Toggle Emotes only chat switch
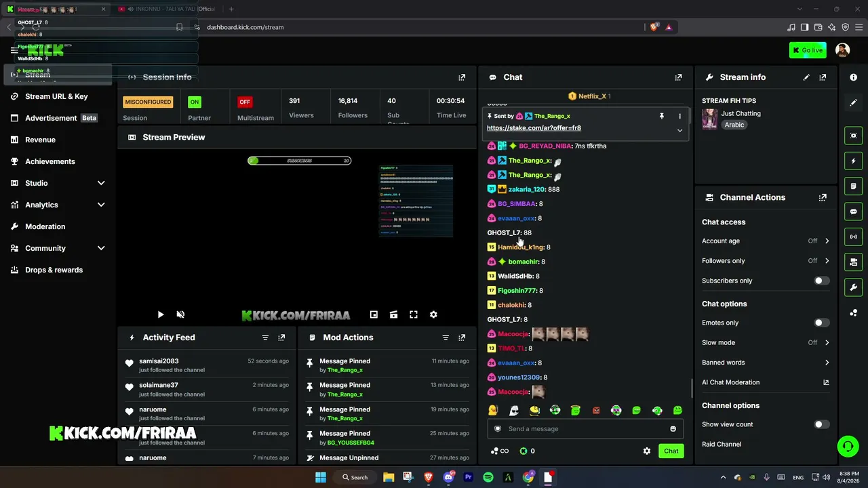868x488 pixels. click(x=821, y=323)
